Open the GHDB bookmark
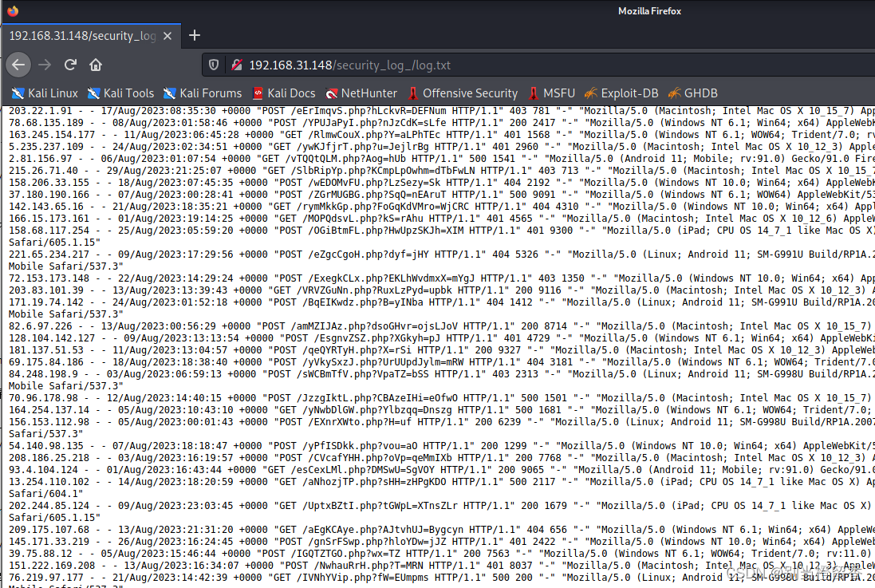The image size is (875, 588). [x=693, y=93]
